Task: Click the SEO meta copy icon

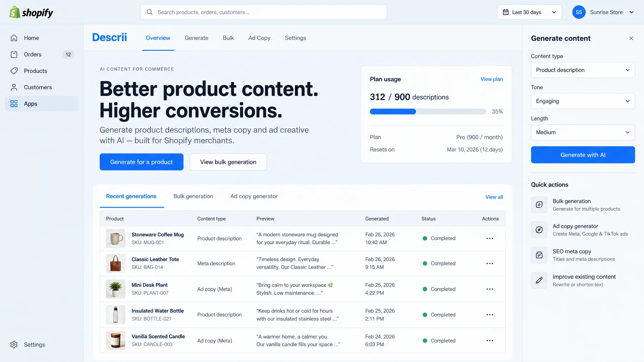Action: (539, 255)
